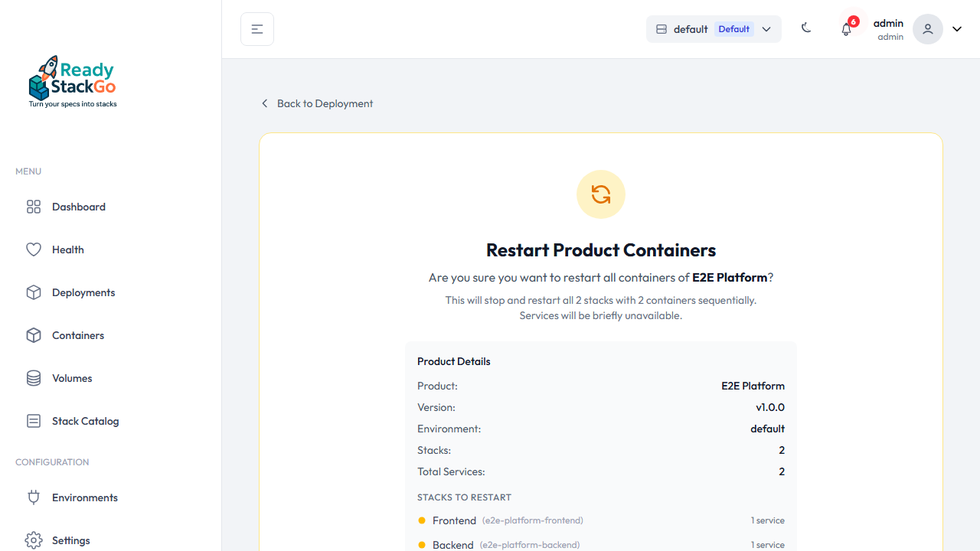This screenshot has height=551, width=980.
Task: Click the admin username in the top bar
Action: click(888, 23)
